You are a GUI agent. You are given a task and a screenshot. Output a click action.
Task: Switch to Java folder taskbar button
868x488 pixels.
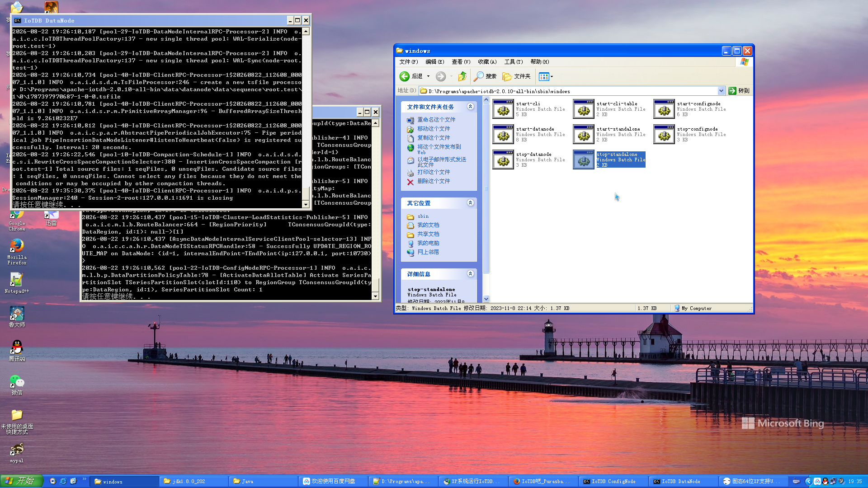[264, 481]
